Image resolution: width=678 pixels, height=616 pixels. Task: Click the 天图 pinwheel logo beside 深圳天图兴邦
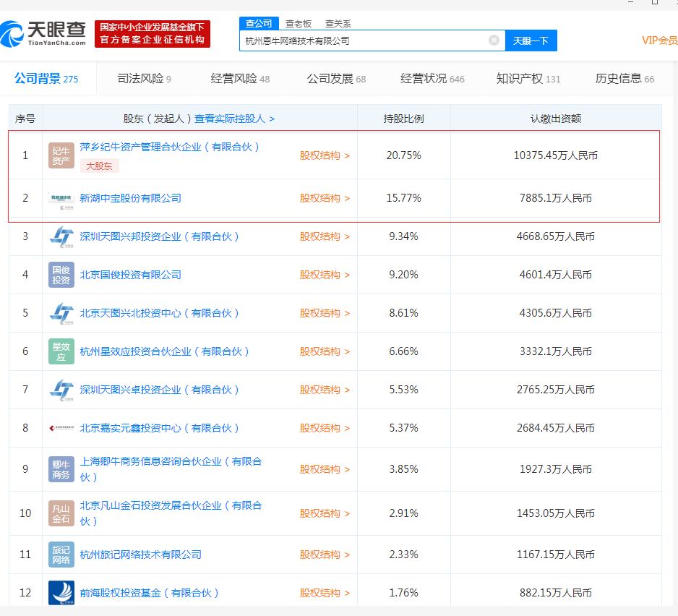[61, 236]
